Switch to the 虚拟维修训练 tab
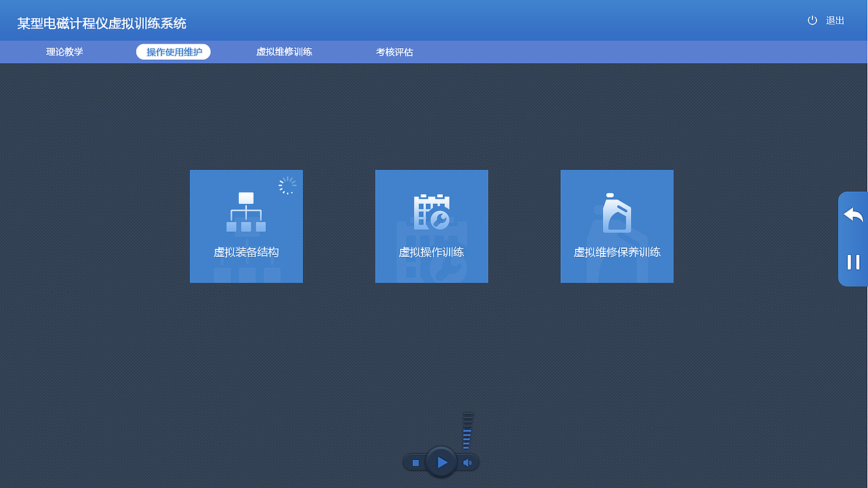 point(284,51)
